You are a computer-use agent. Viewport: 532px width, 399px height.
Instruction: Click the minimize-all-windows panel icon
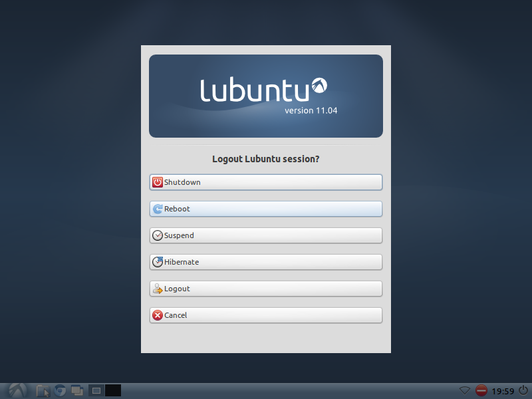point(77,390)
